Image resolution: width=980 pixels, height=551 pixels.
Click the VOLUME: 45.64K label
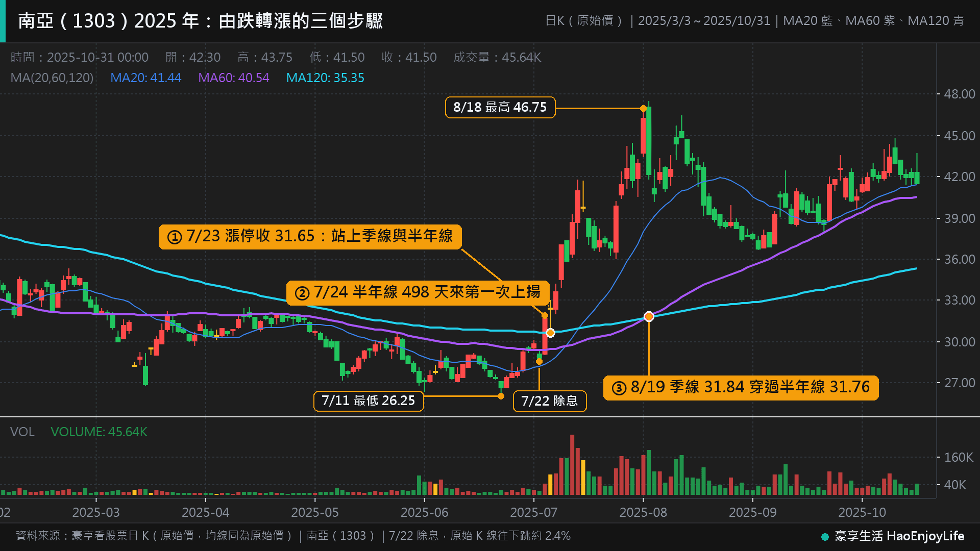point(99,432)
